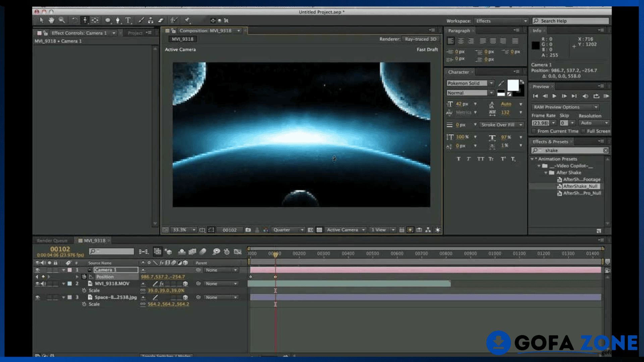The width and height of the screenshot is (644, 362).
Task: Select the Zoom magnifier tool
Action: pos(62,20)
